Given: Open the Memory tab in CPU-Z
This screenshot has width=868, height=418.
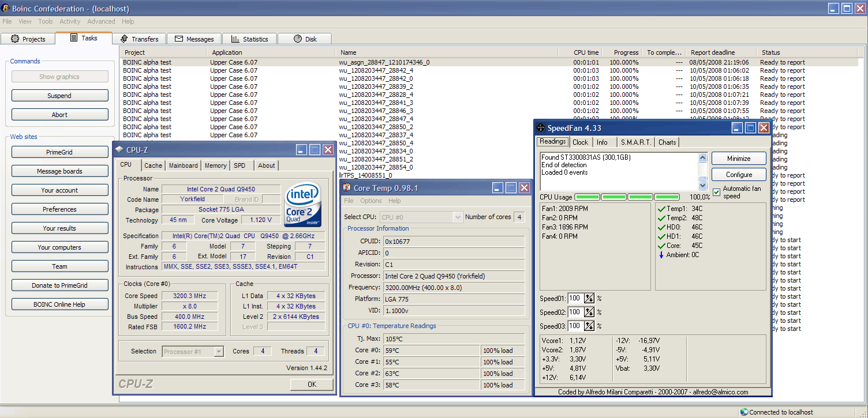Looking at the screenshot, I should [216, 165].
